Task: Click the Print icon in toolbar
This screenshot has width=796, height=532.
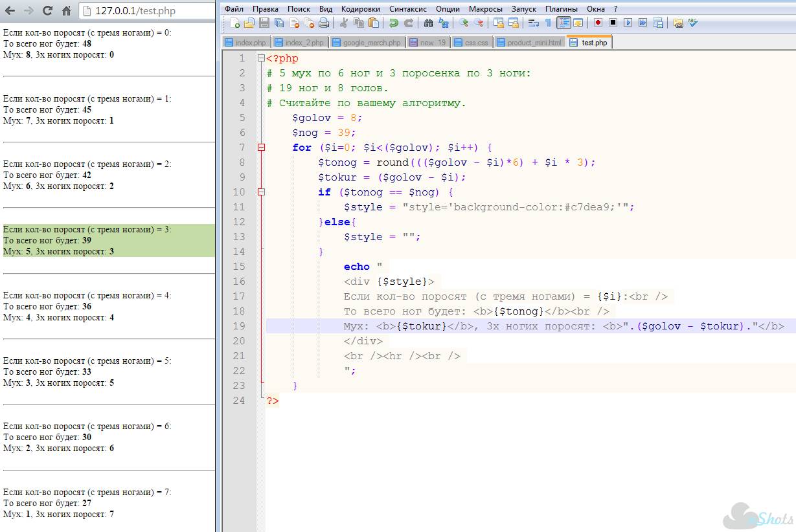Action: pyautogui.click(x=324, y=23)
